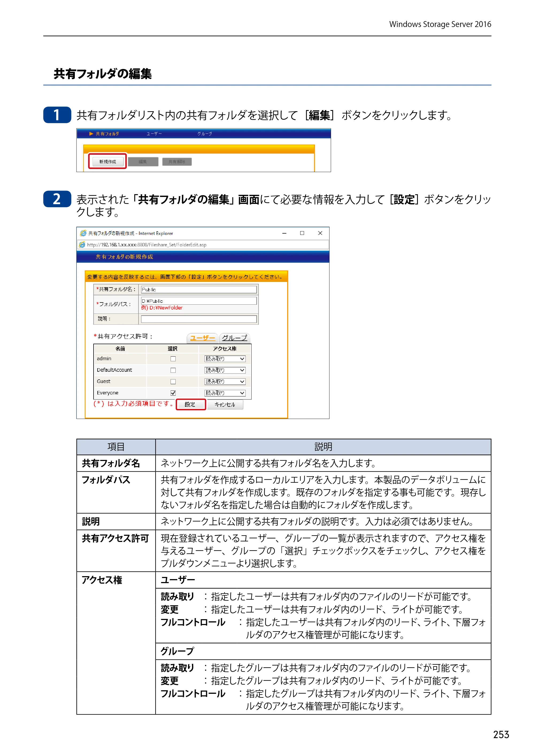Click the grayed 編集 button
Screen dimensions: 535x756
tap(143, 162)
